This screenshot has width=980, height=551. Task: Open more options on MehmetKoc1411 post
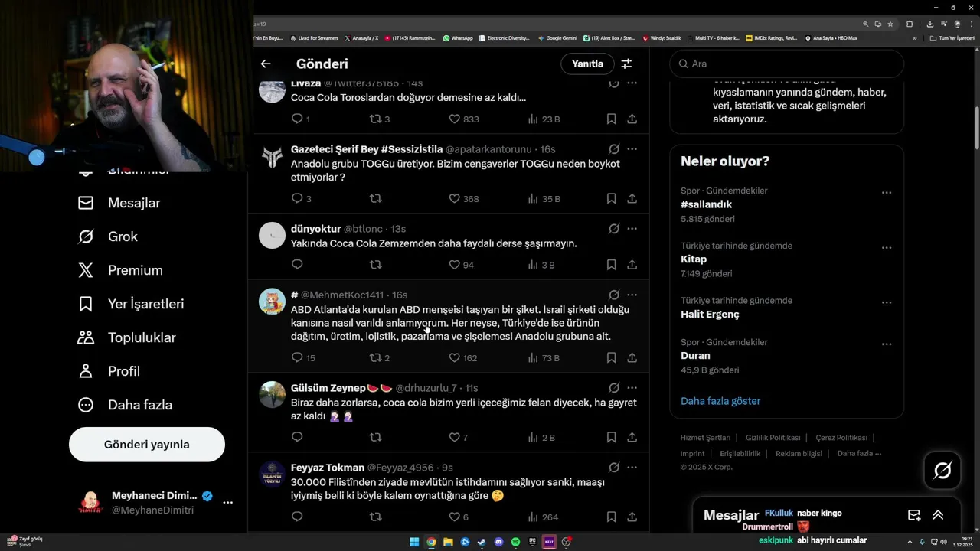point(632,295)
